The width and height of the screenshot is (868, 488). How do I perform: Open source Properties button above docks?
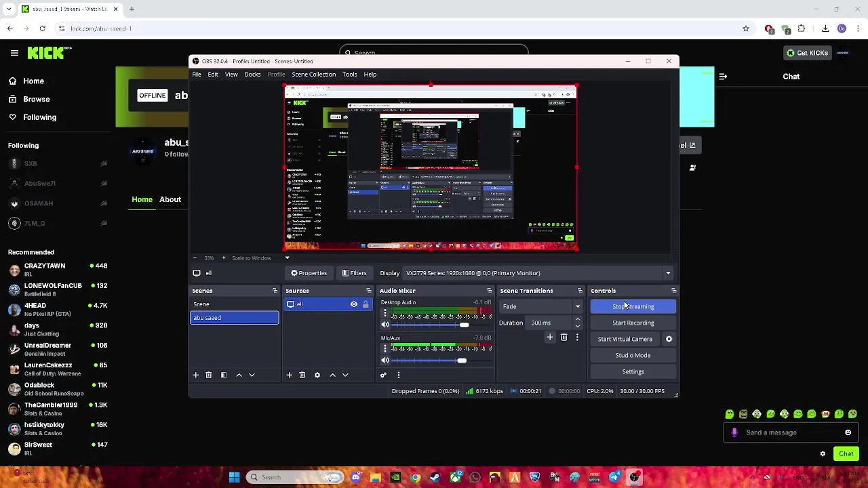pyautogui.click(x=309, y=273)
